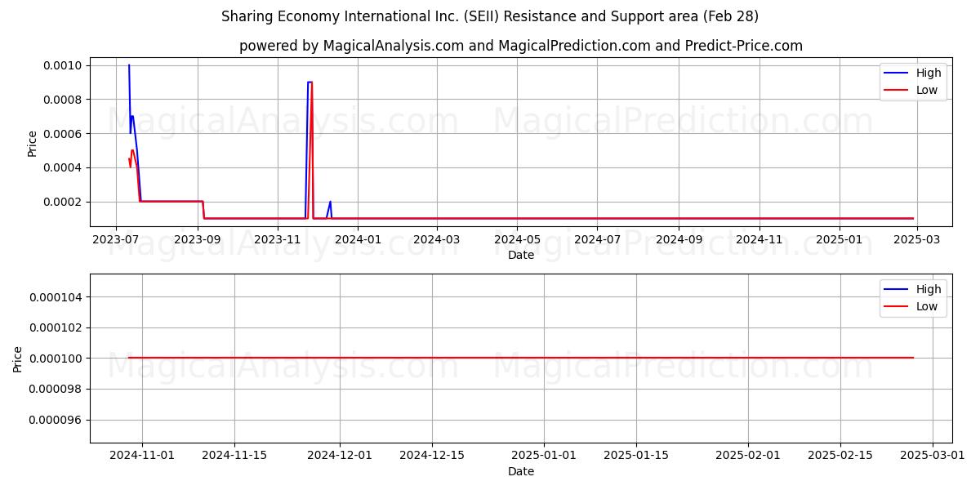Click 'Low' in the lower chart legend
Screen dimensions: 980x490
[x=927, y=306]
